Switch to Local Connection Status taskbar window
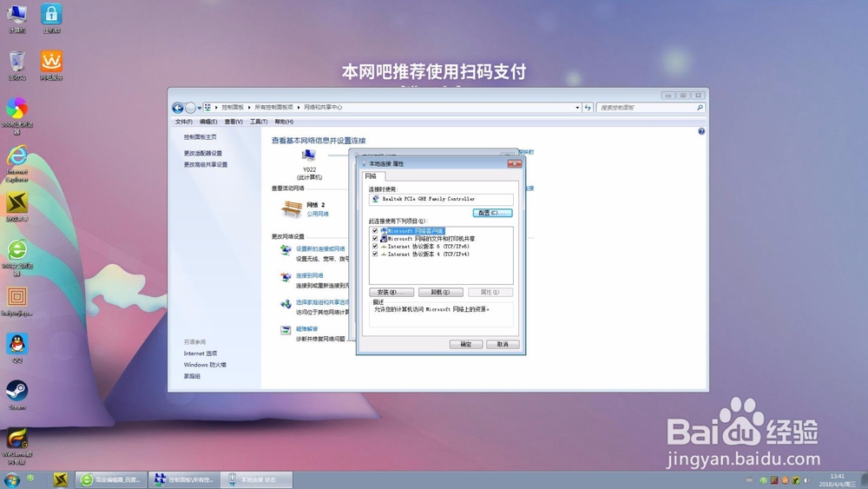The height and width of the screenshot is (489, 868). pos(257,479)
